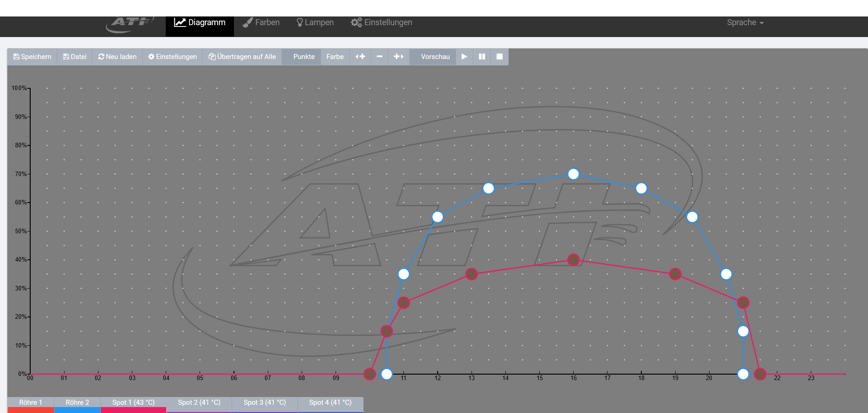The width and height of the screenshot is (868, 413).
Task: Click the Speichern save button
Action: click(x=32, y=57)
